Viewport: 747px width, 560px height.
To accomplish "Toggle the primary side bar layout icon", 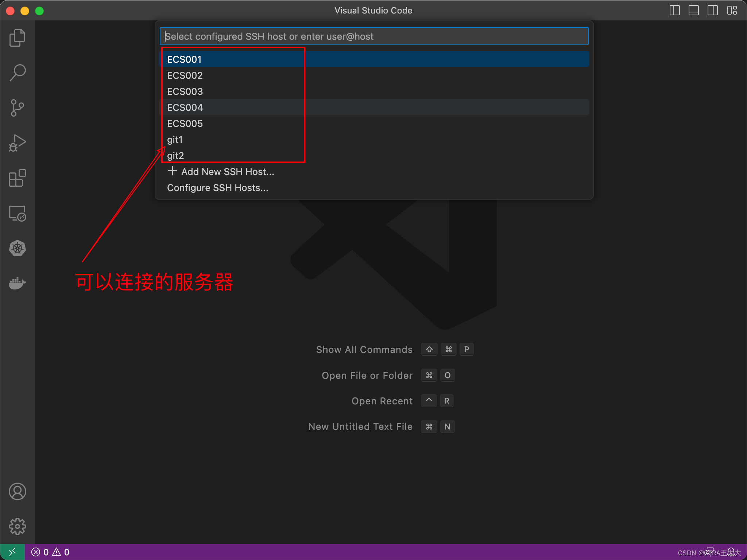I will coord(675,10).
